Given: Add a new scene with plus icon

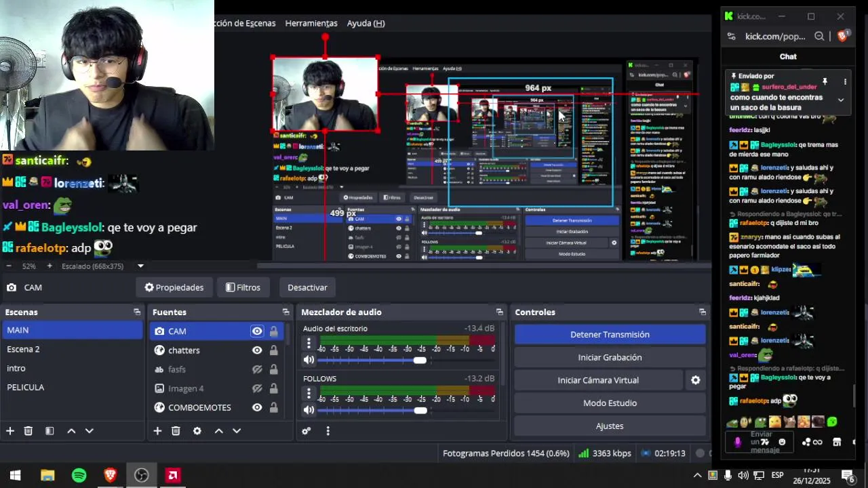Looking at the screenshot, I should pos(10,431).
